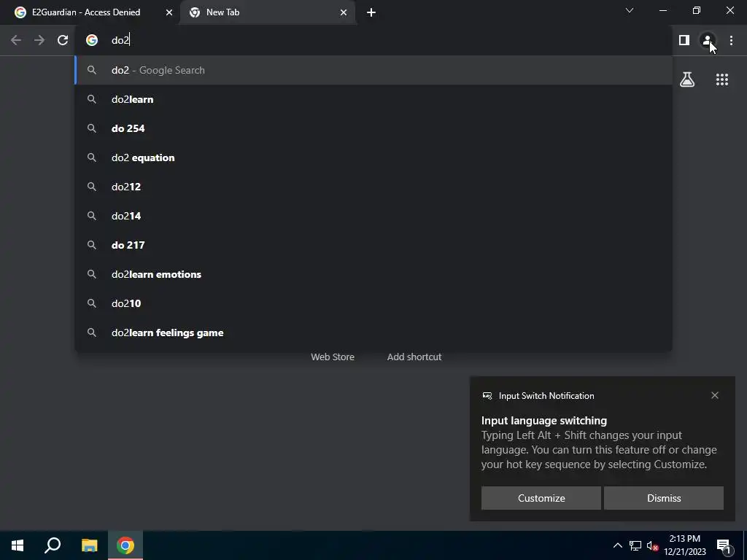Click the Google icon in address bar

point(92,41)
